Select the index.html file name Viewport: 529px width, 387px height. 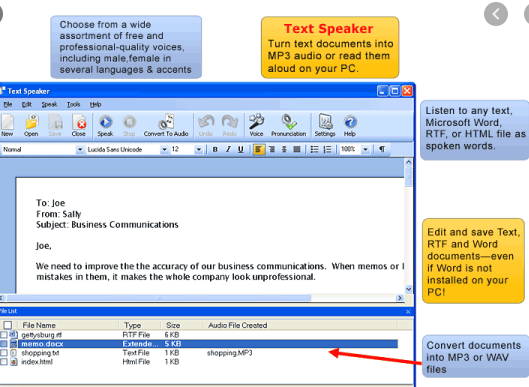(37, 362)
